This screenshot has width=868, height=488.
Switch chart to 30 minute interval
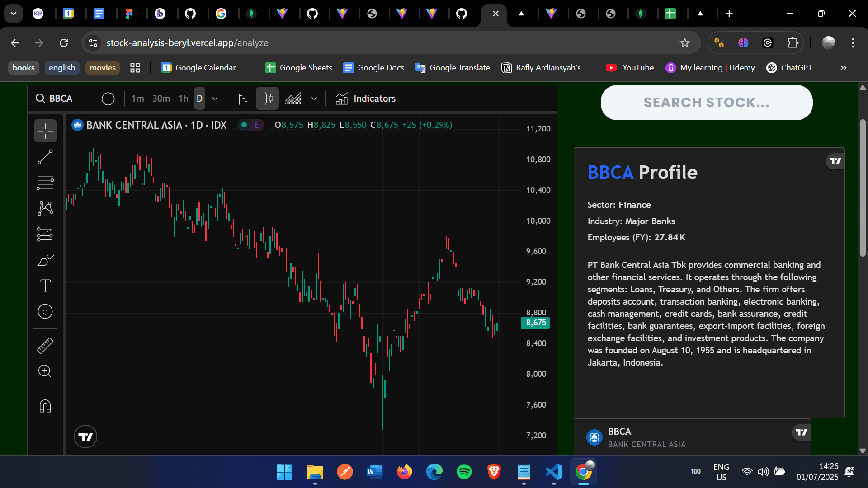click(161, 99)
